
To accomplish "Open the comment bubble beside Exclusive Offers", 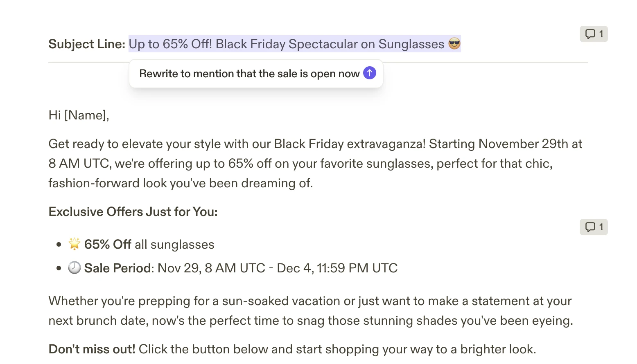I will (593, 227).
